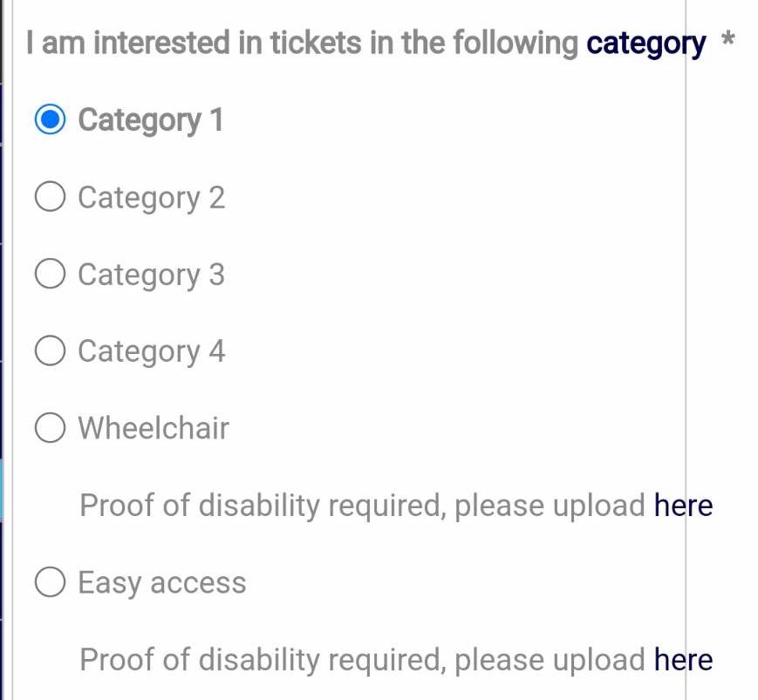Image resolution: width=758 pixels, height=700 pixels.
Task: Select the Category 1 radio button circle
Action: [x=51, y=119]
